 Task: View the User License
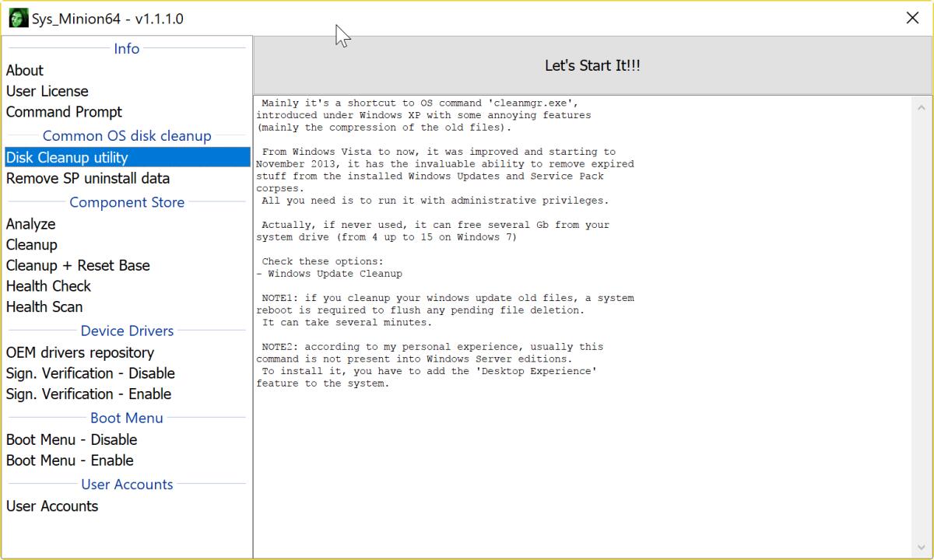[47, 91]
